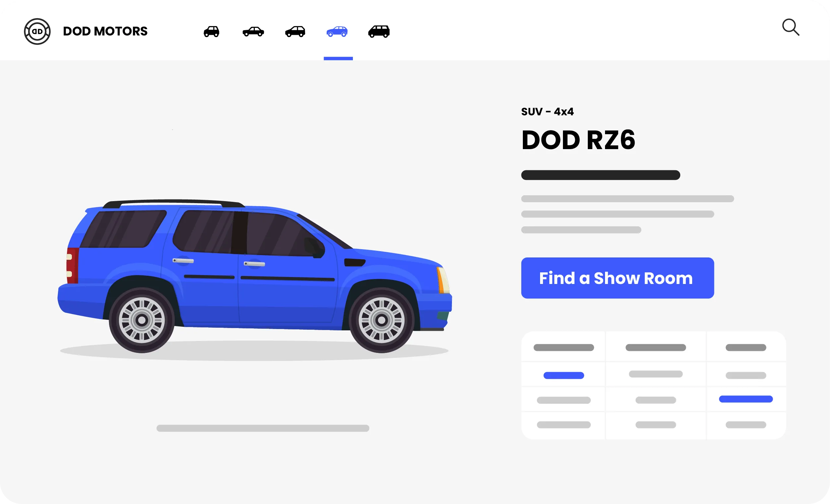The image size is (830, 504).
Task: Select the sedan car icon second from left
Action: pyautogui.click(x=254, y=31)
